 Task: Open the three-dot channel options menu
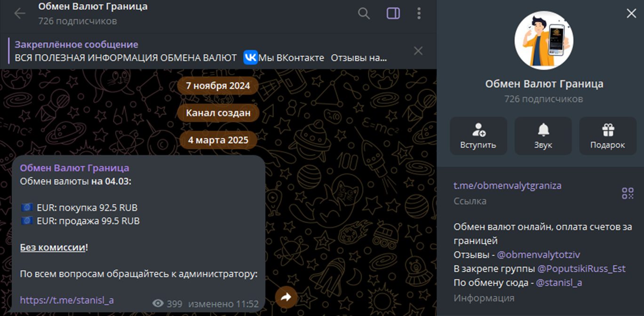click(419, 13)
